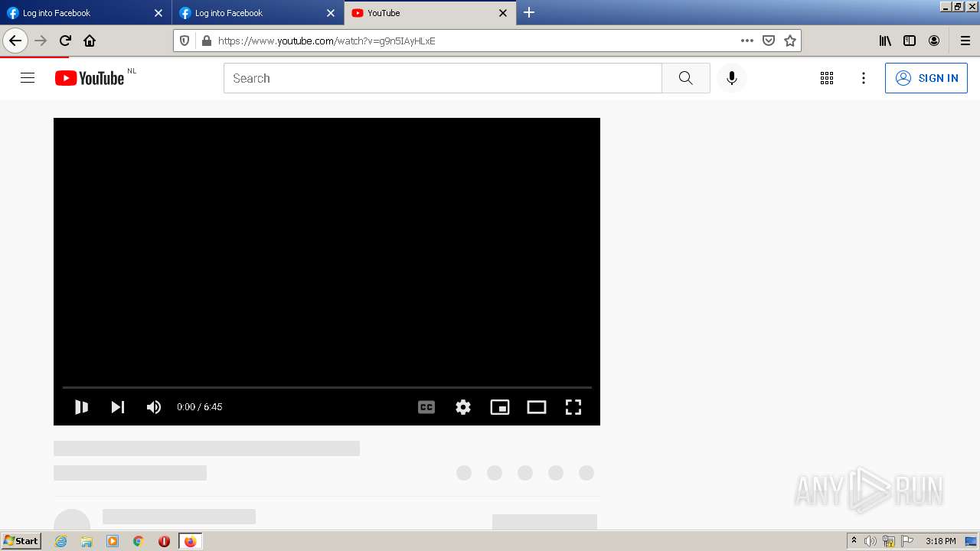
Task: Search with your voice microphone icon
Action: [x=732, y=78]
